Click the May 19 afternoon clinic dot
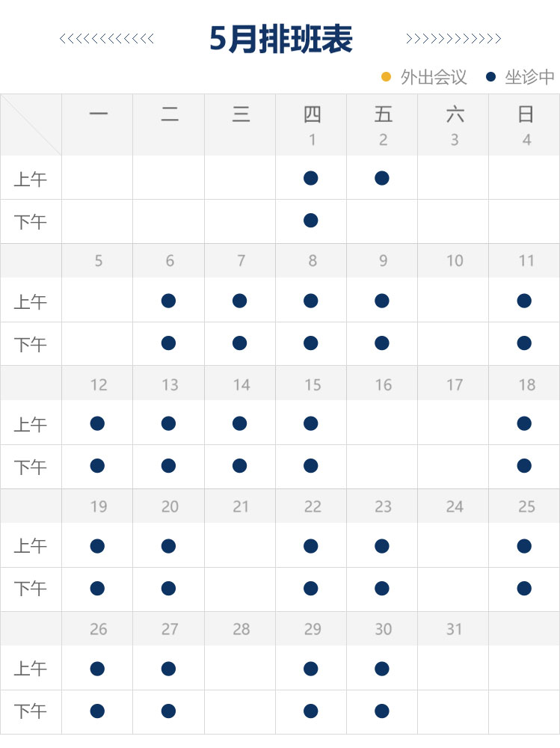 tap(97, 589)
